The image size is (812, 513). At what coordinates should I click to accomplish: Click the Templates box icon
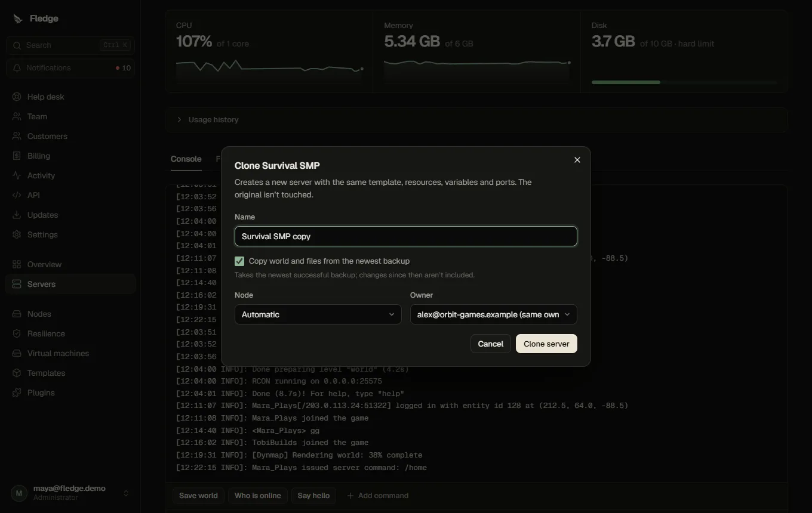17,373
